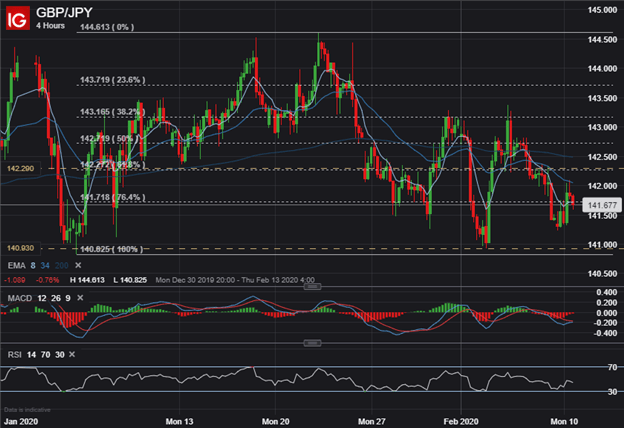
Task: Click the 142.290 horizontal line price tag
Action: click(x=20, y=169)
